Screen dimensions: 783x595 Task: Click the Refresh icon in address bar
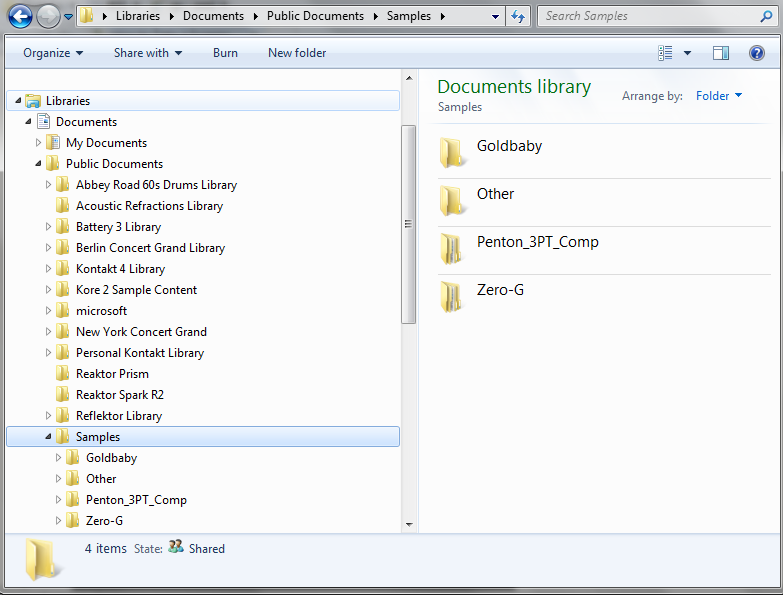[518, 16]
